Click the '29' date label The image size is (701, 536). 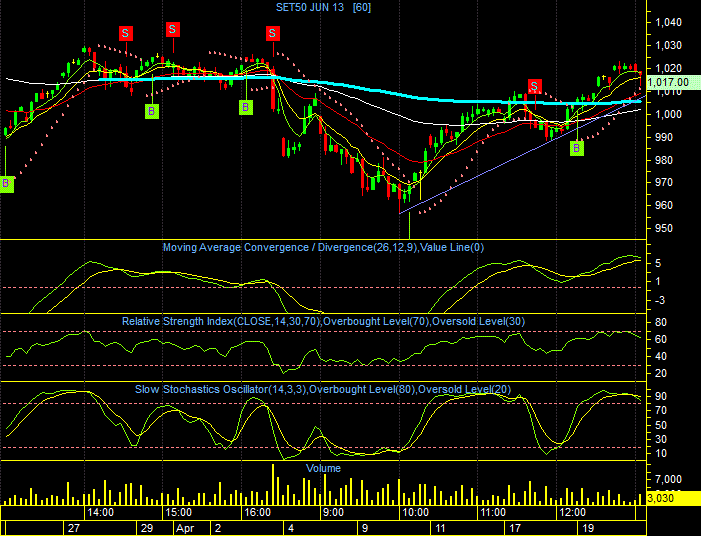(x=147, y=528)
